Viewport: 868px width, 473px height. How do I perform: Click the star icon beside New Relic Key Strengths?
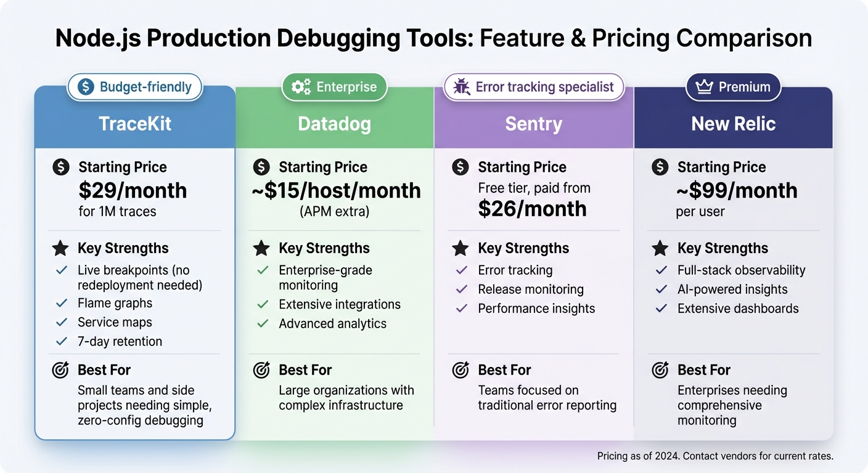(660, 248)
